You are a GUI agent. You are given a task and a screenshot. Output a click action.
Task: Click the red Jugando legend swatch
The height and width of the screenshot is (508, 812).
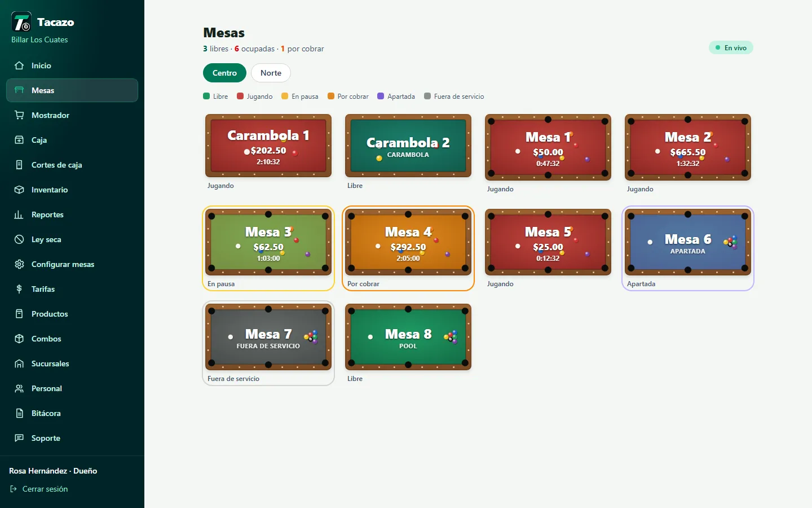tap(240, 96)
